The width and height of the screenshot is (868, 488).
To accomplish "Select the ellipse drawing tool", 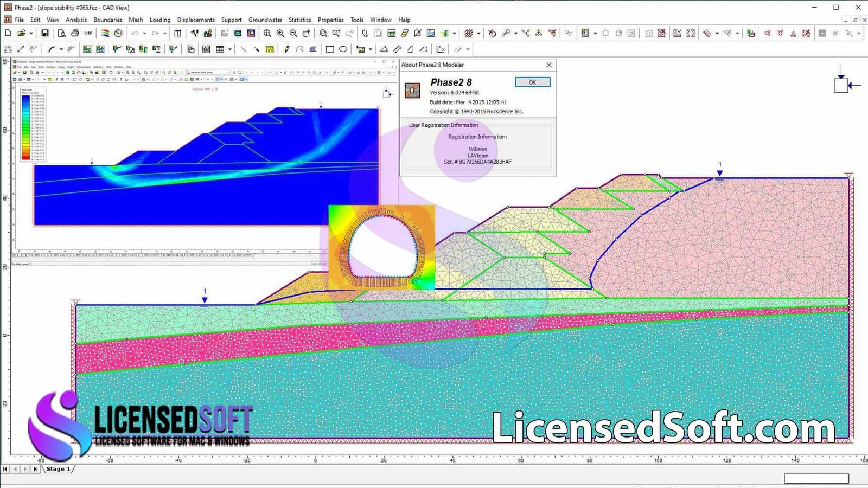I will pyautogui.click(x=343, y=49).
